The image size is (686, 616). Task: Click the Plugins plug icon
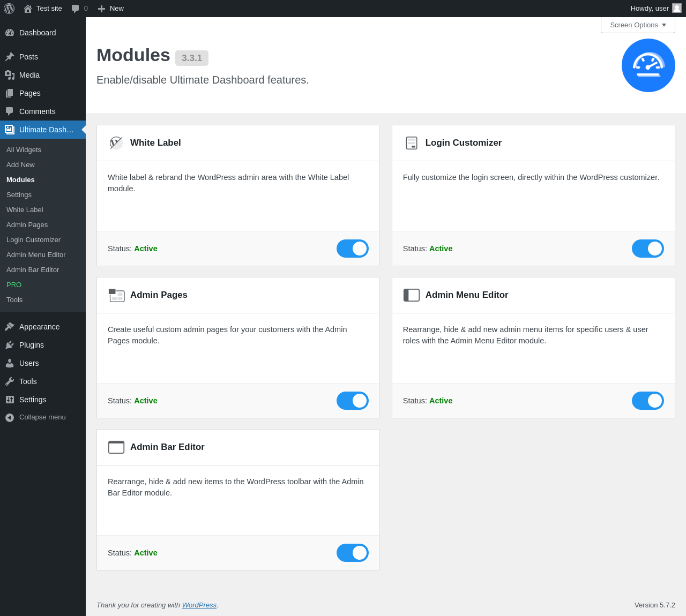[x=10, y=345]
